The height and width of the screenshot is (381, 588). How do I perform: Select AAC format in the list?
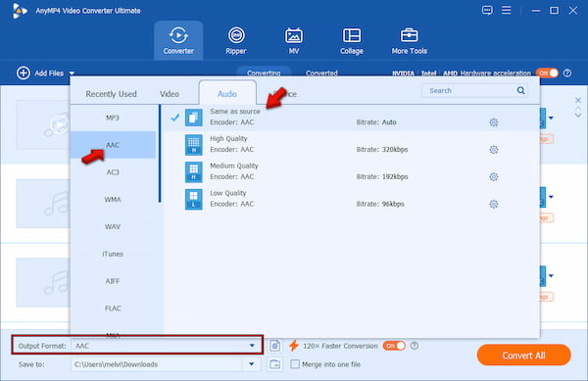(x=113, y=145)
